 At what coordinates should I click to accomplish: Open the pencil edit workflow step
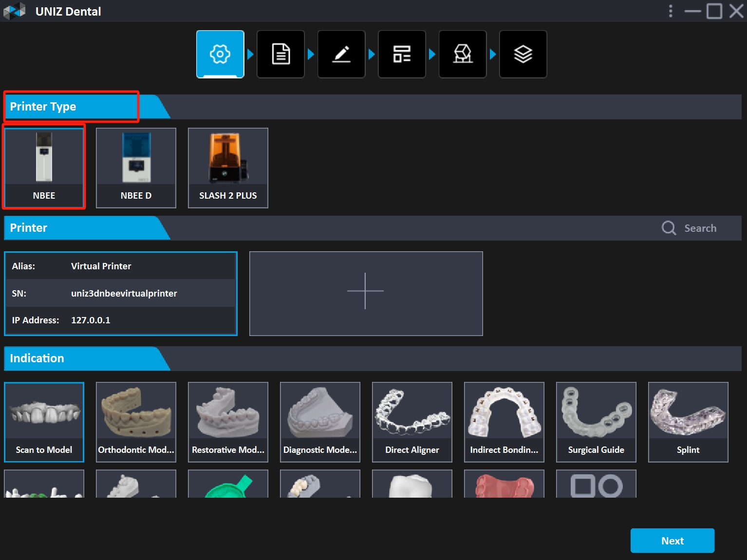341,54
